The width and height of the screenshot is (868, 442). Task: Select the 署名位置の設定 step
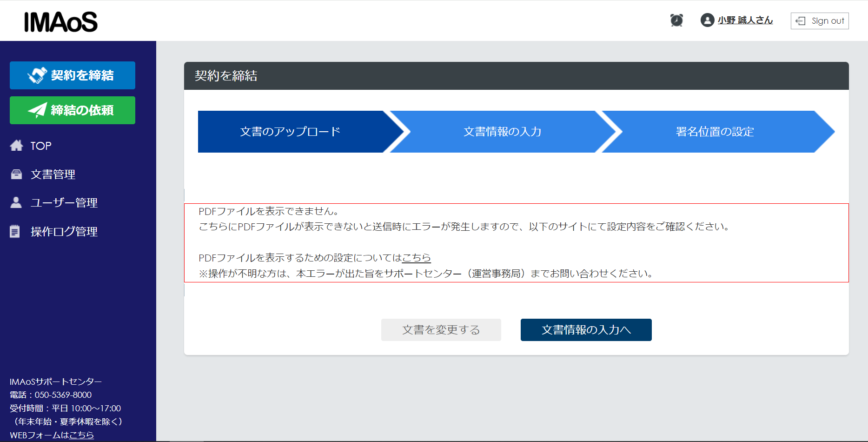click(x=715, y=132)
